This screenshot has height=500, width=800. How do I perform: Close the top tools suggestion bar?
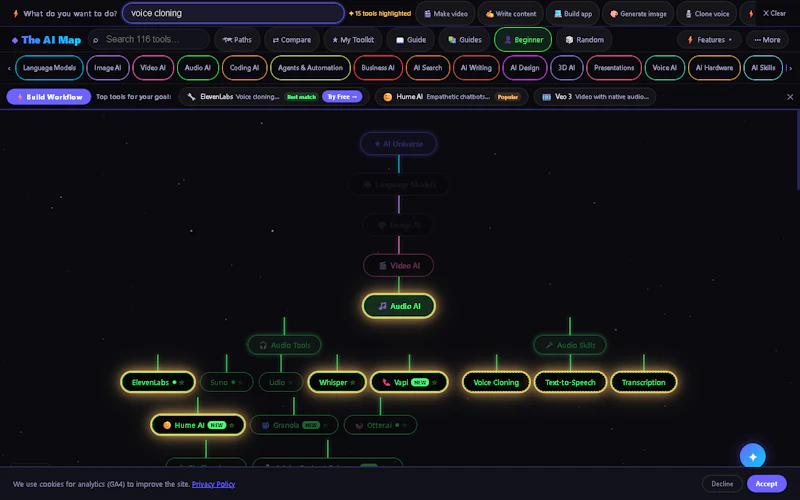tap(790, 97)
